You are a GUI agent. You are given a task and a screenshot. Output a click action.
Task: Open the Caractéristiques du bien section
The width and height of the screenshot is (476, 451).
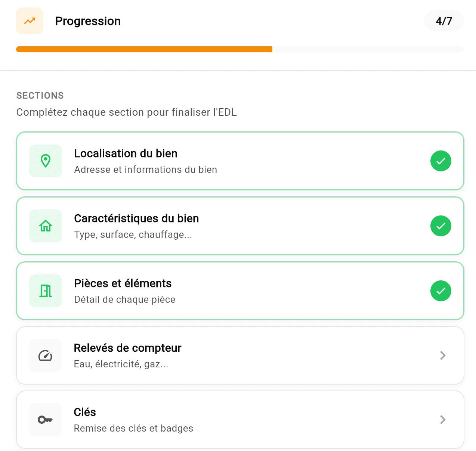pyautogui.click(x=136, y=218)
